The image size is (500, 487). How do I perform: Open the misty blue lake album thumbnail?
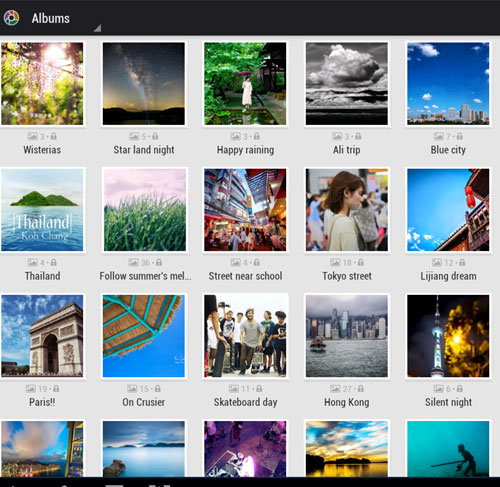144,449
